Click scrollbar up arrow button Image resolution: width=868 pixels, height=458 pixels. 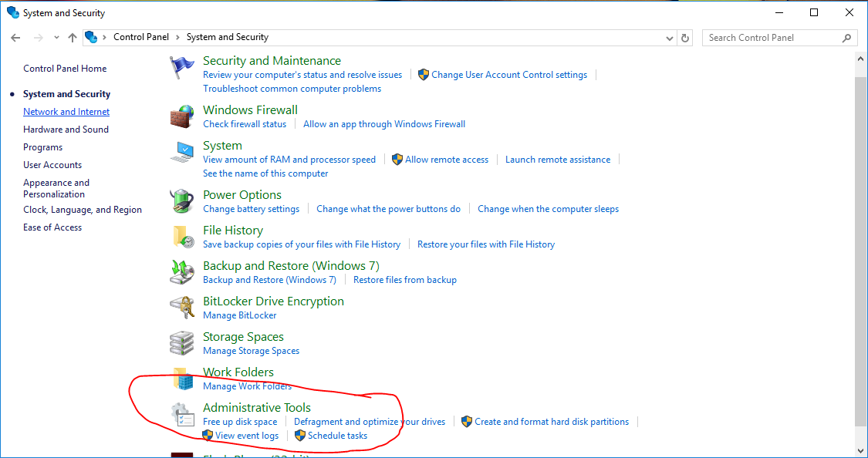pos(860,58)
